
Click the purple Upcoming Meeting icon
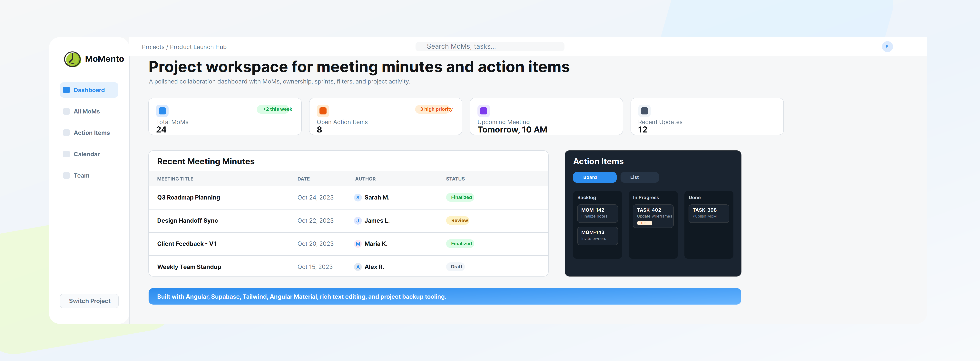coord(484,111)
